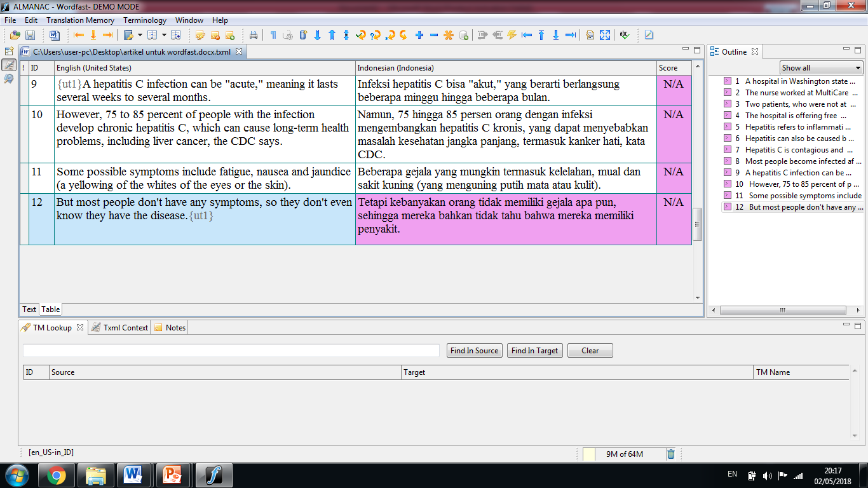Click the blue right arrow with bar icon

571,36
